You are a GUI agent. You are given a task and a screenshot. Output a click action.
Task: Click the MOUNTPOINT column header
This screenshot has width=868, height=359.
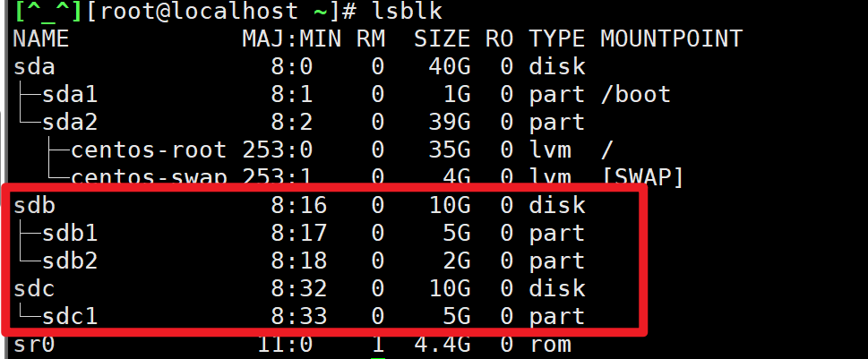pos(671,39)
